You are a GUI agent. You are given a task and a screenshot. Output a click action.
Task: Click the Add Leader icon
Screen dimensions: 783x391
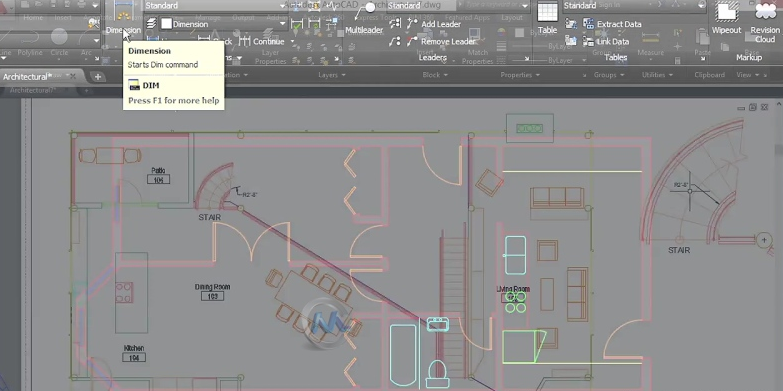pos(412,23)
